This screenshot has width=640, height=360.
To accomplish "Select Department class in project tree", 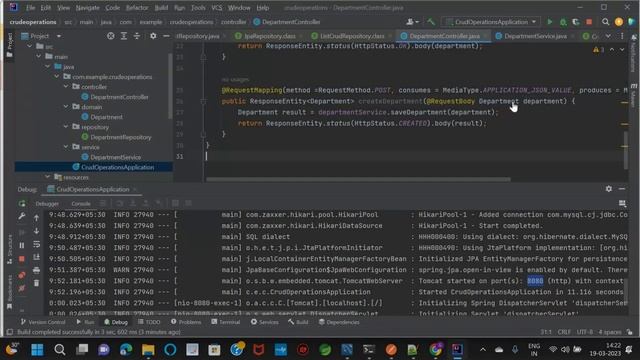I will 106,117.
